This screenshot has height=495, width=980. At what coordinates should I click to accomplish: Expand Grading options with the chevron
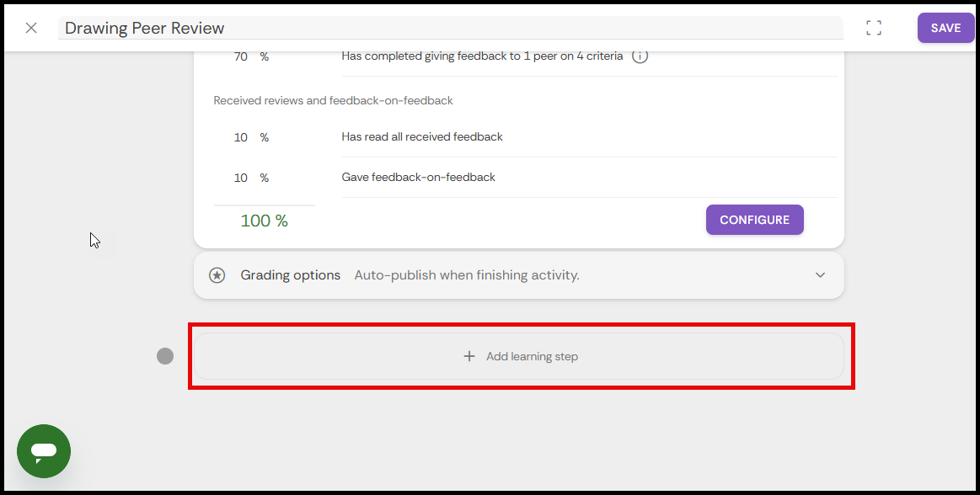820,275
